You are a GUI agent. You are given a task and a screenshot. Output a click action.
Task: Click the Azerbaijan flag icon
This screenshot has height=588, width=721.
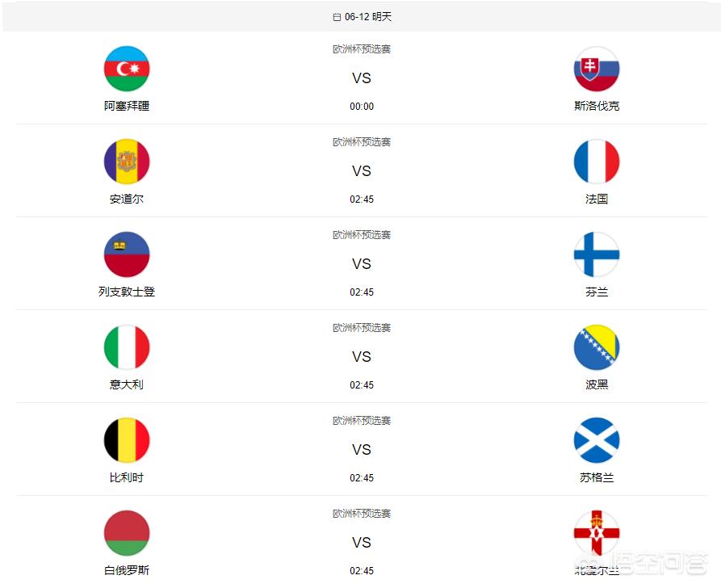pyautogui.click(x=127, y=69)
